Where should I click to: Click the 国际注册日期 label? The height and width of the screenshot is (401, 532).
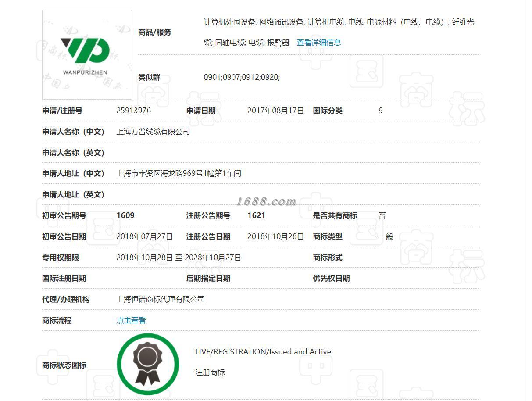point(64,278)
